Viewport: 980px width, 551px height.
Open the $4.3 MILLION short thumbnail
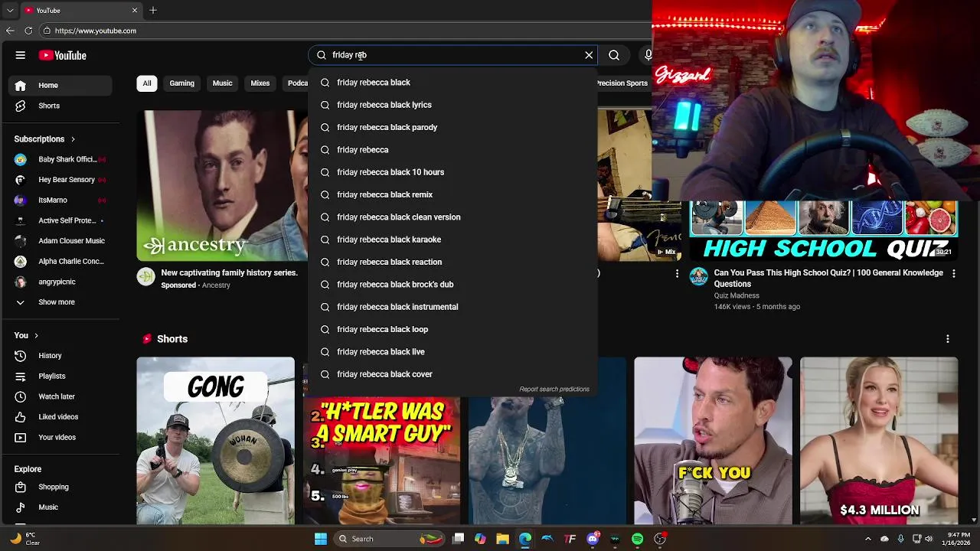[x=879, y=441]
